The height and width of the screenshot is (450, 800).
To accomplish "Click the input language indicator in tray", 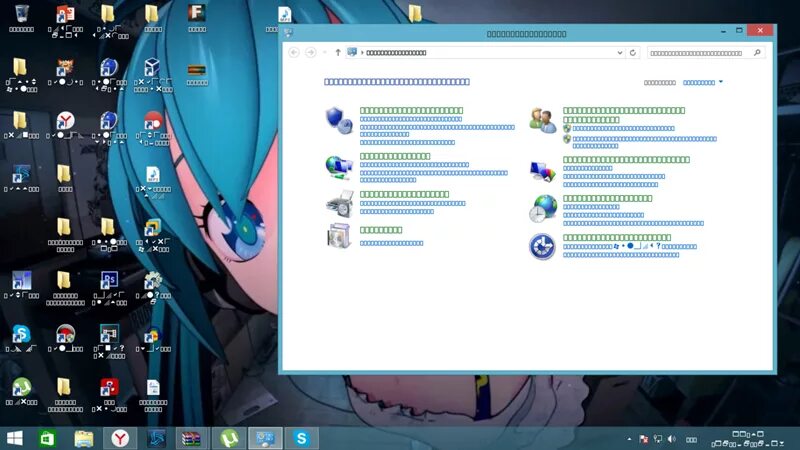I will point(691,439).
